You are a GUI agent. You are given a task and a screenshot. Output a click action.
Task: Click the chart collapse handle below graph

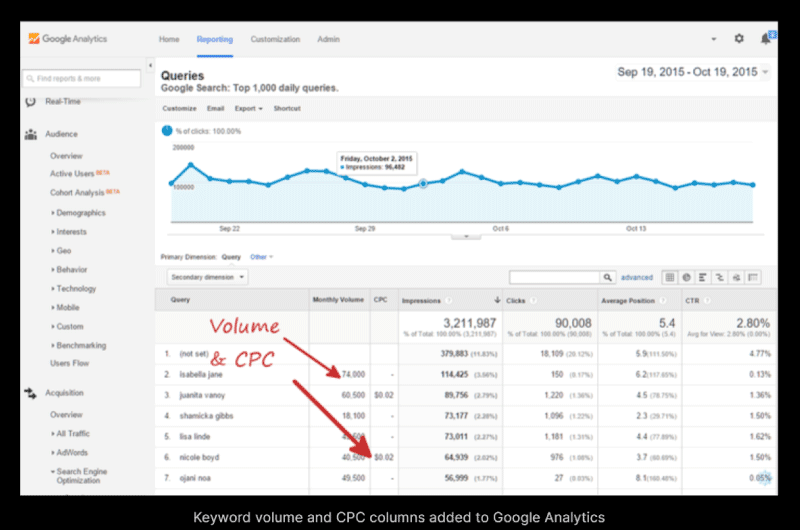click(x=466, y=237)
